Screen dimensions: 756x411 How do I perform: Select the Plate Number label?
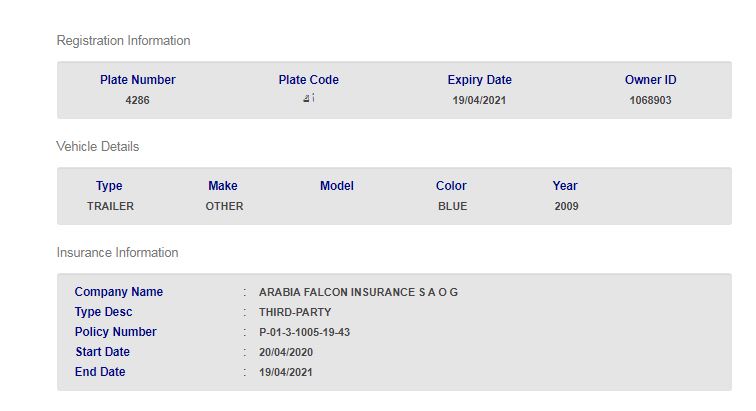coord(138,80)
